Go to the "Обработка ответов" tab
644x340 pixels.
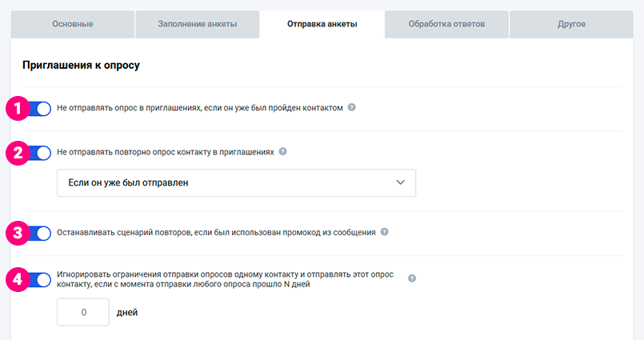pos(446,24)
